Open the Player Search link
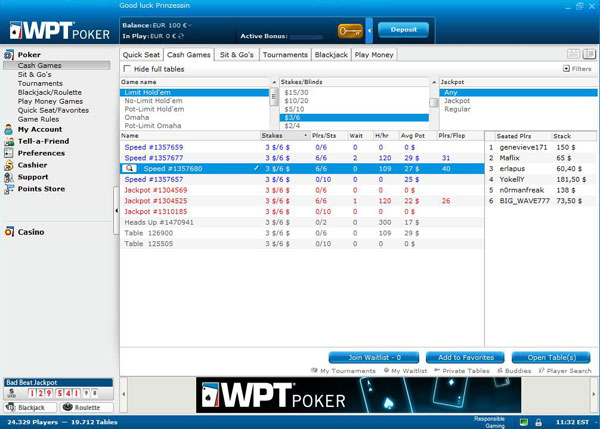Screen dimensions: 600x429 coord(565,370)
